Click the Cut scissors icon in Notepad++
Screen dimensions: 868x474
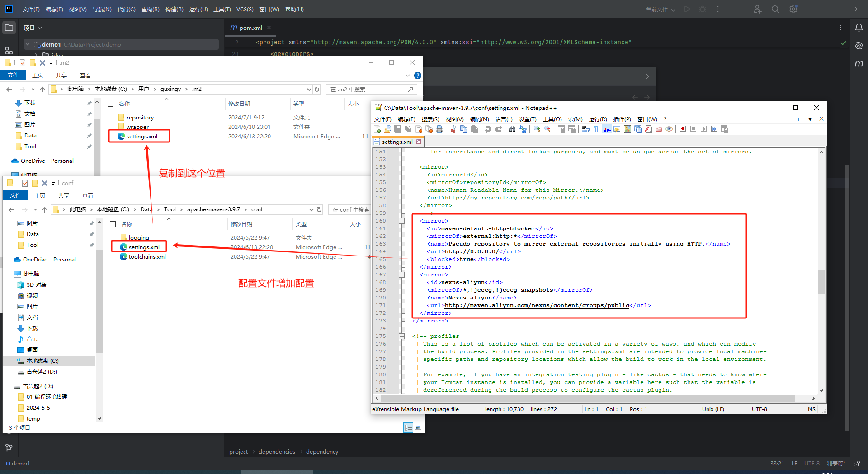[x=453, y=129]
